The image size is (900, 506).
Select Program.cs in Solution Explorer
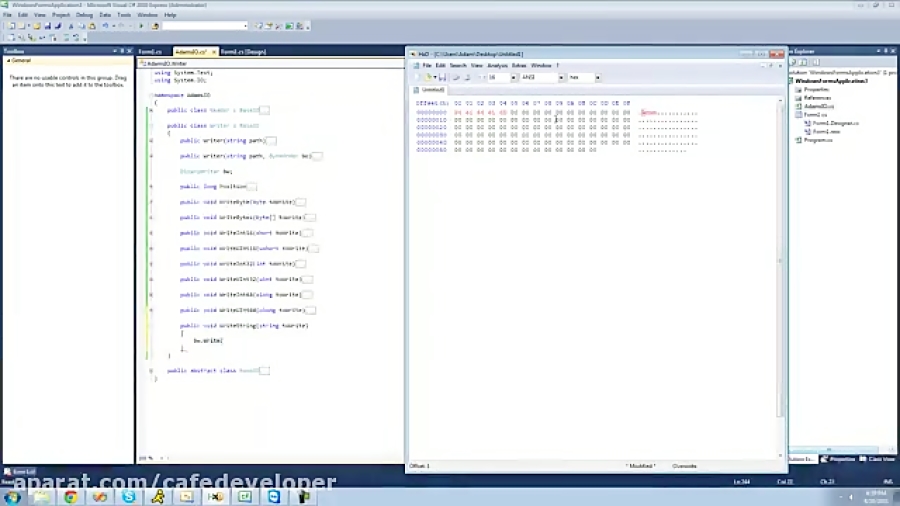818,140
